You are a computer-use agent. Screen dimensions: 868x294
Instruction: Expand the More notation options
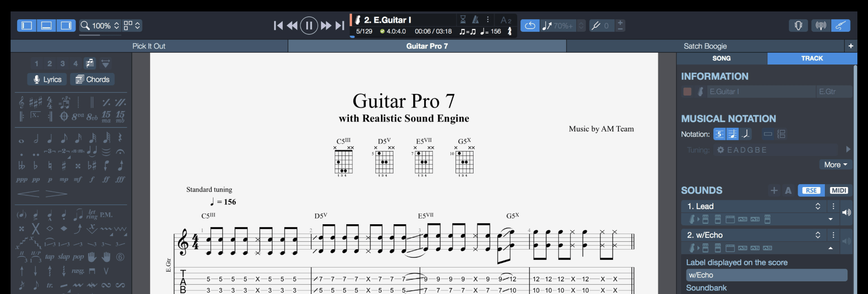click(835, 165)
